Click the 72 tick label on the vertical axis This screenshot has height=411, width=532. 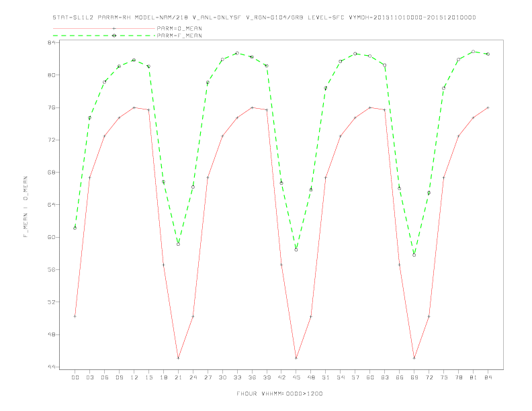pyautogui.click(x=52, y=140)
